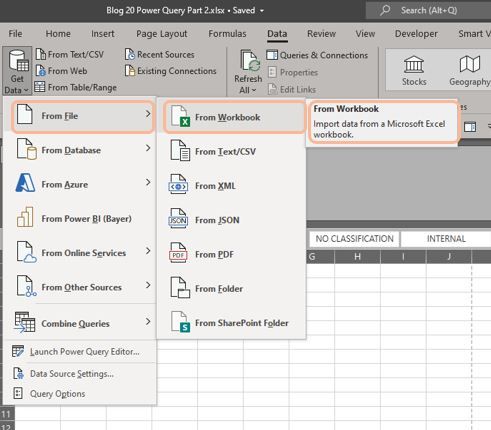This screenshot has width=491, height=430.
Task: Click the From Database cylinder icon
Action: tap(26, 149)
